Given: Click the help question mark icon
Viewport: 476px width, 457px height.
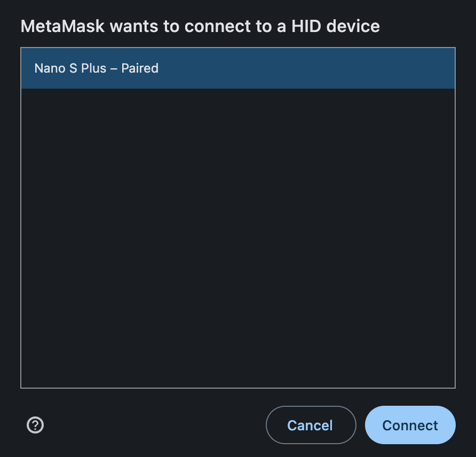Looking at the screenshot, I should click(35, 425).
